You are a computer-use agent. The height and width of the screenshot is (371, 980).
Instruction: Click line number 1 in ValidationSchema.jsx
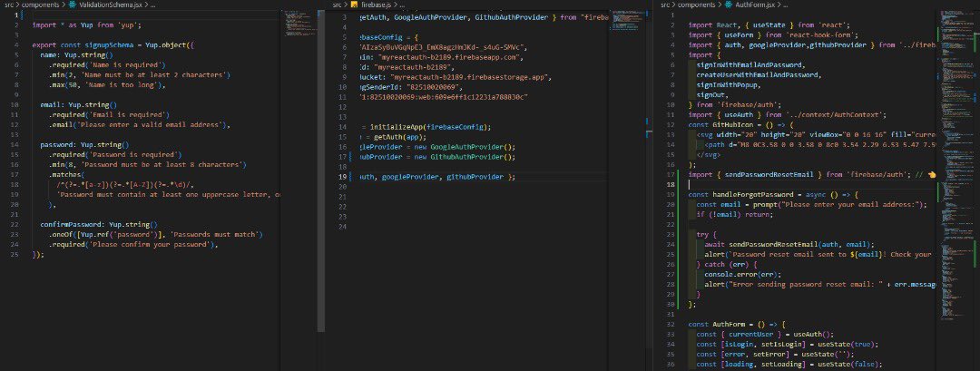(15, 15)
